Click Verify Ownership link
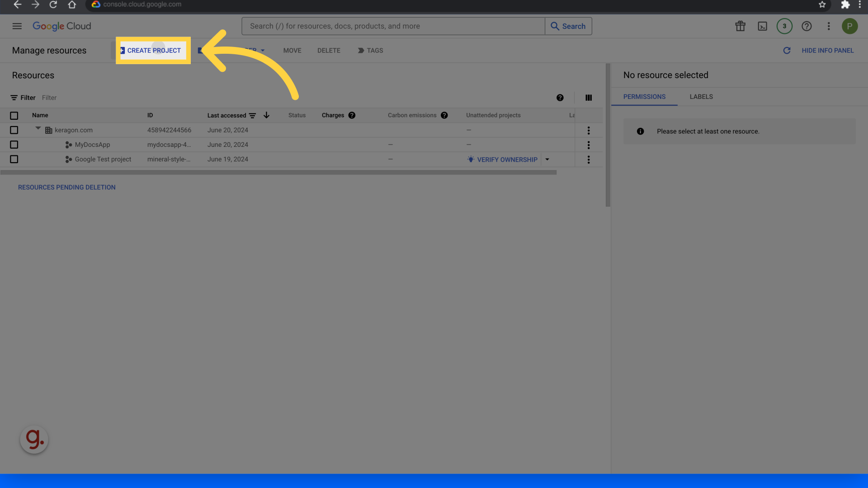The height and width of the screenshot is (488, 868). click(502, 160)
